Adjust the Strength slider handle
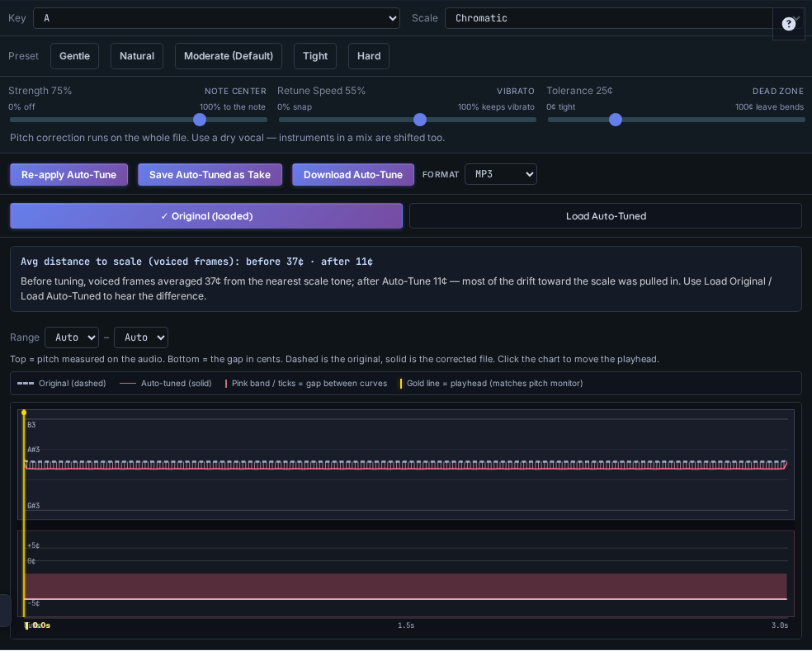This screenshot has height=651, width=812. [200, 120]
